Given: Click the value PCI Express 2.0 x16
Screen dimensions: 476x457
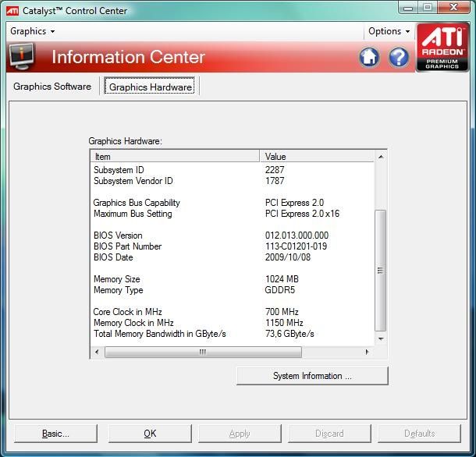Looking at the screenshot, I should (x=302, y=214).
